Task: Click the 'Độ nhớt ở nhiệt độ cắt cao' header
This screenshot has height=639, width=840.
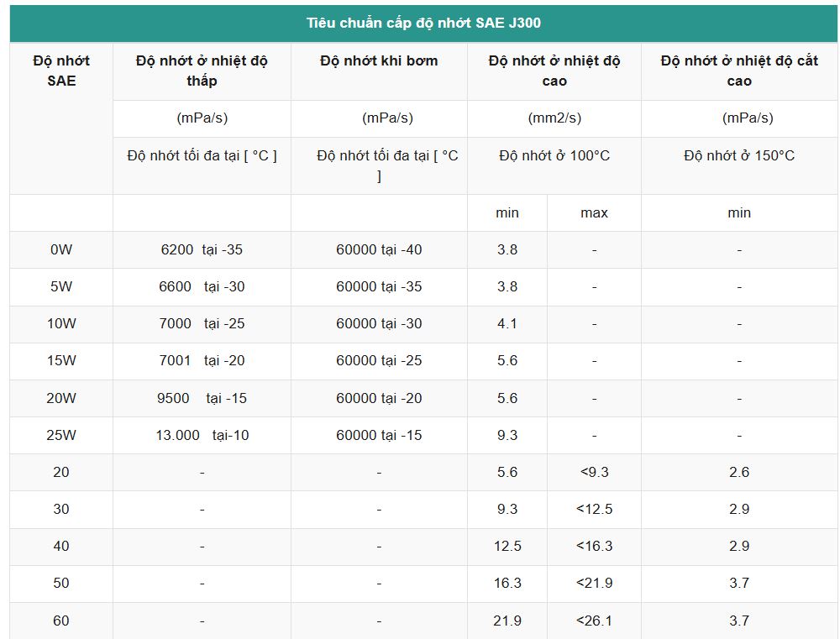Action: tap(739, 71)
